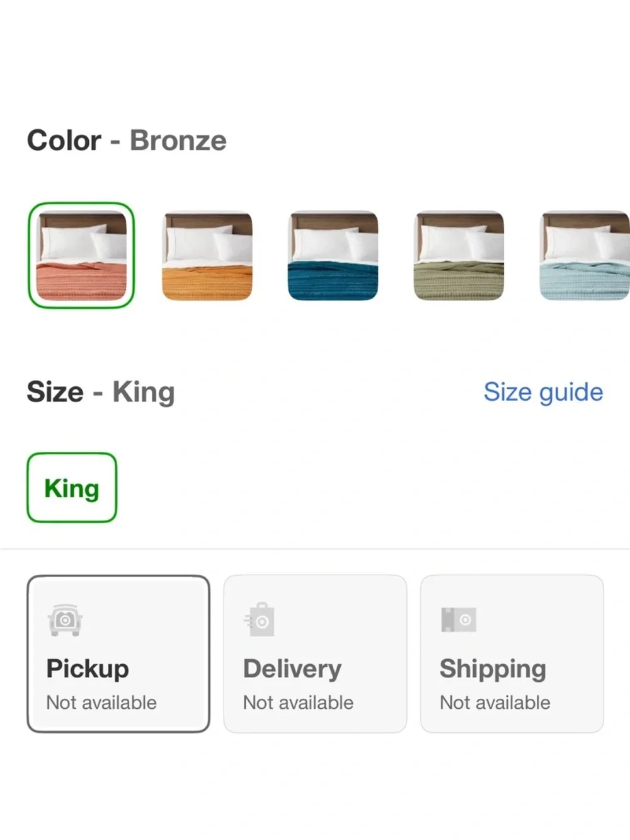Image resolution: width=630 pixels, height=840 pixels.
Task: Click Not available under Delivery
Action: 298,703
